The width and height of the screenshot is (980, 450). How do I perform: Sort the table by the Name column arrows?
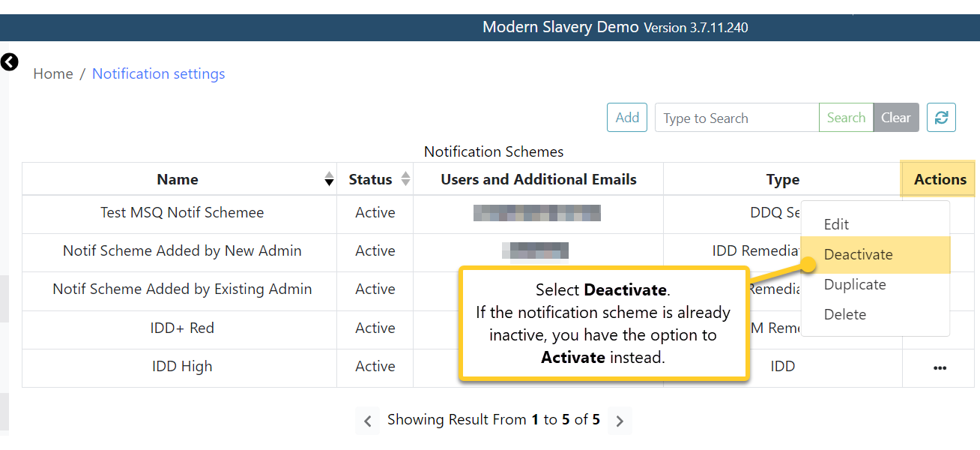(x=329, y=179)
